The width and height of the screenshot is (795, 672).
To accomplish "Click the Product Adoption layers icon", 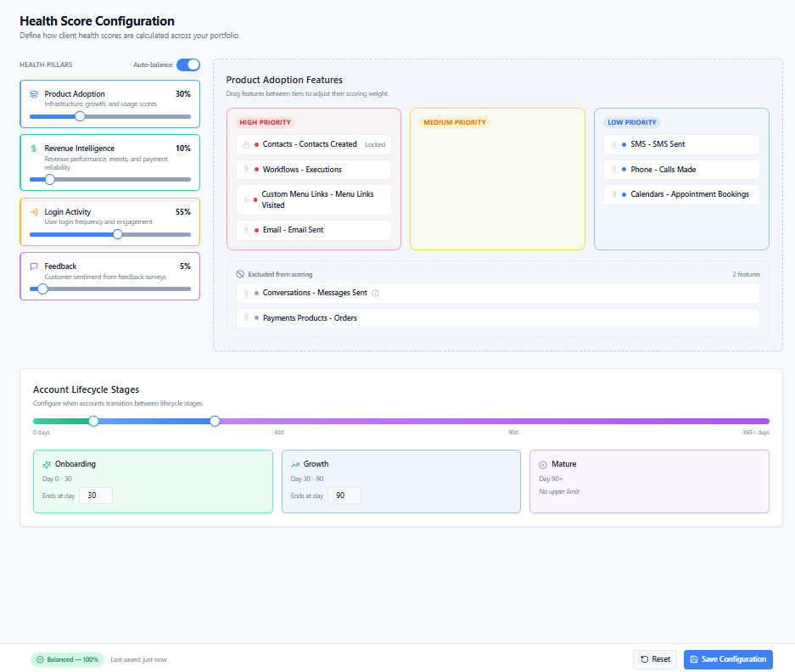I will click(x=34, y=94).
